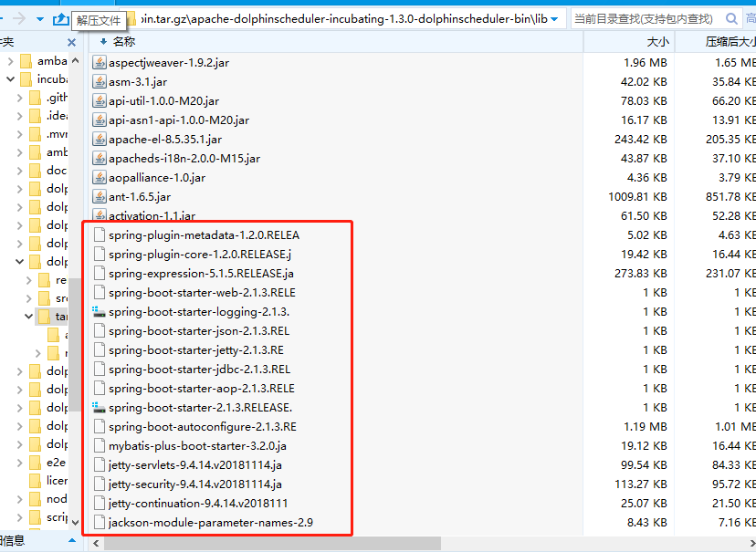The height and width of the screenshot is (552, 756).
Task: Click the jetty-servlets-9.4.14 file icon
Action: pyautogui.click(x=100, y=464)
